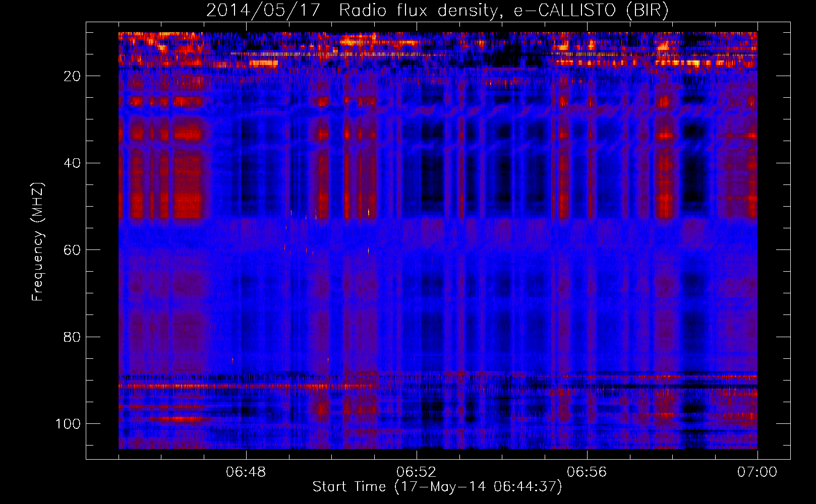Viewport: 816px width, 504px height.
Task: Click the plot title "2014/05/17 Radio flux density, e-CALLISTO (BIR)"
Action: [437, 10]
